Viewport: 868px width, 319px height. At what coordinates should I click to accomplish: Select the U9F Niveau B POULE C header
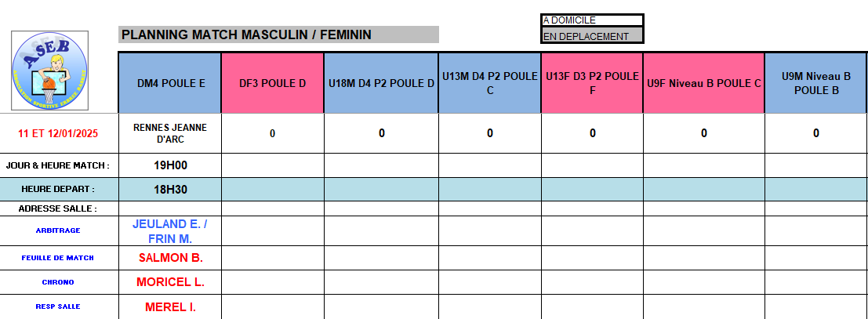tap(703, 83)
